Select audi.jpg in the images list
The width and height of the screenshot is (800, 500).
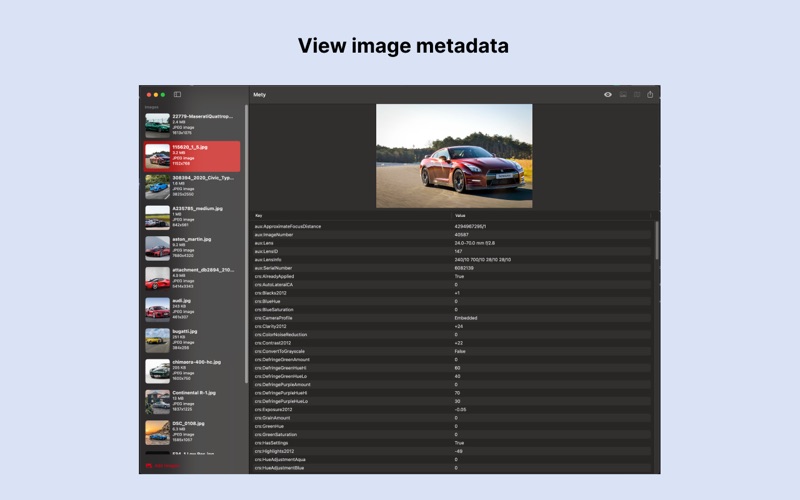pos(192,310)
